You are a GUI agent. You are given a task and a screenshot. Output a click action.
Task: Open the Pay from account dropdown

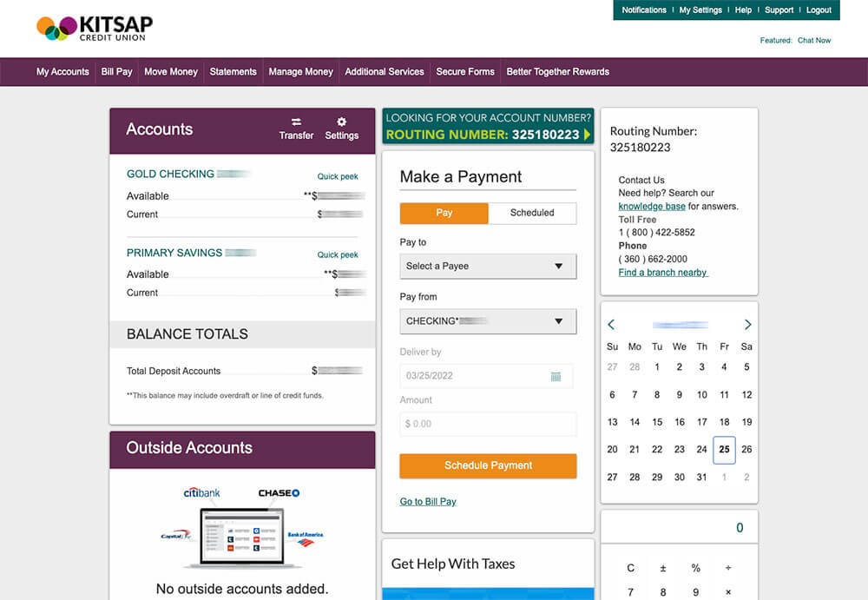click(487, 321)
